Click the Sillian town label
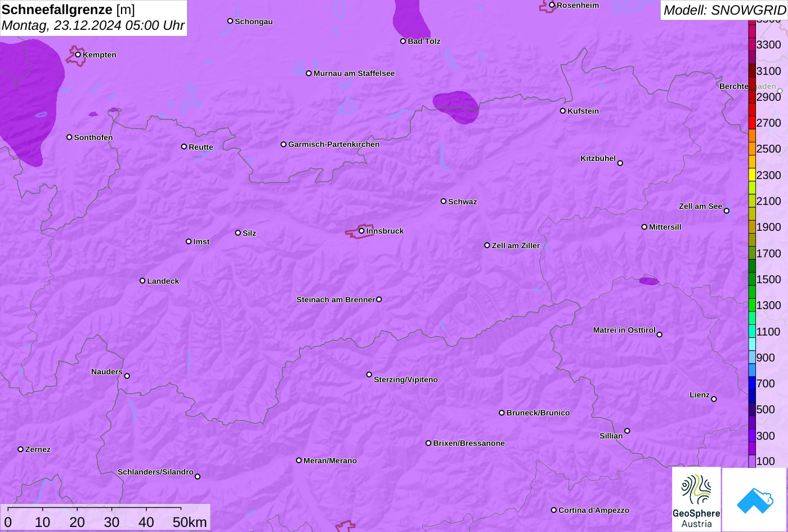 pyautogui.click(x=611, y=436)
